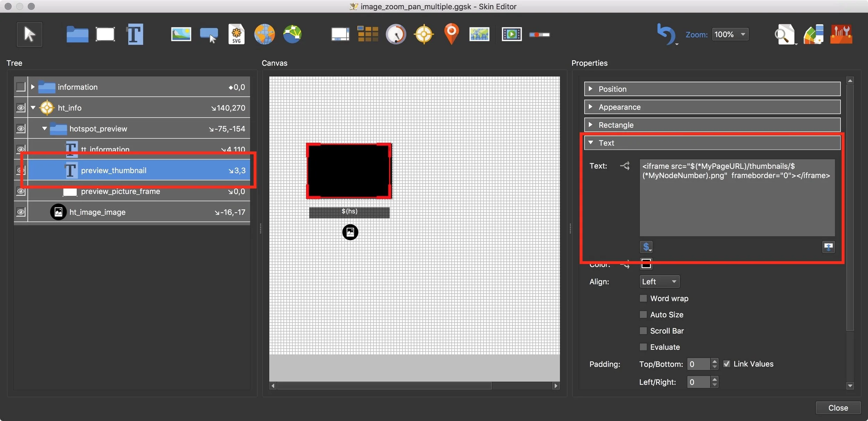Add a Container folder element
This screenshot has height=421, width=868.
(x=77, y=34)
